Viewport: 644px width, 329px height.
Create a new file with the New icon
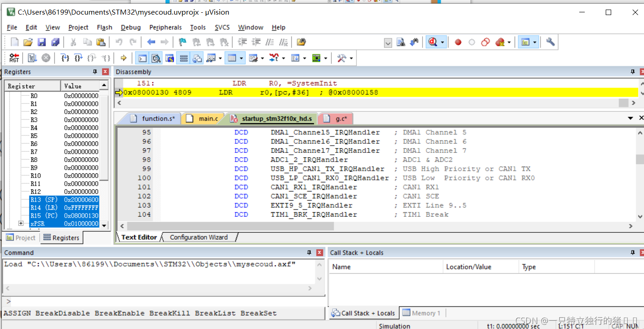click(15, 42)
